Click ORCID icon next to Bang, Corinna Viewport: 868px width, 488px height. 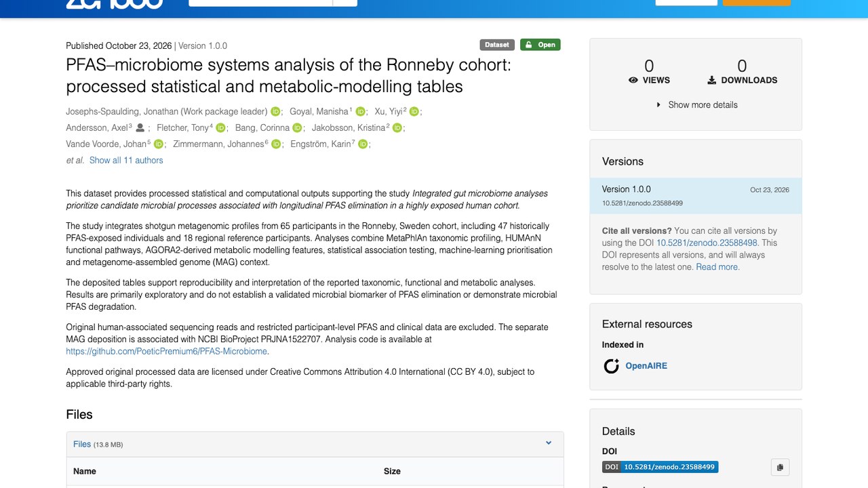[297, 128]
